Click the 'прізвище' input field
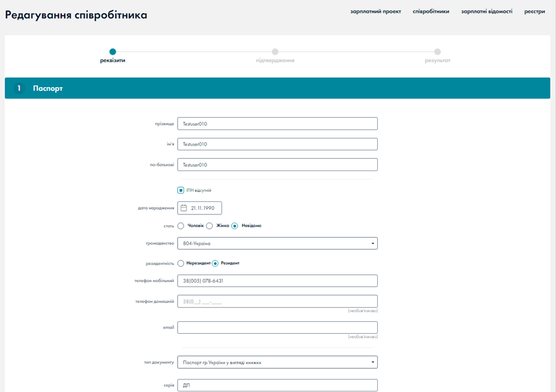 click(x=277, y=124)
